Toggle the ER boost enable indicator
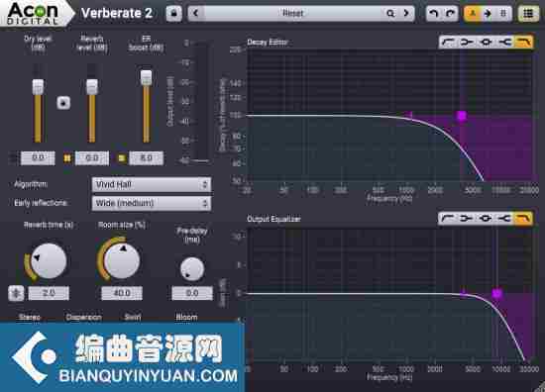Screen dimensions: 545x392 121,158
